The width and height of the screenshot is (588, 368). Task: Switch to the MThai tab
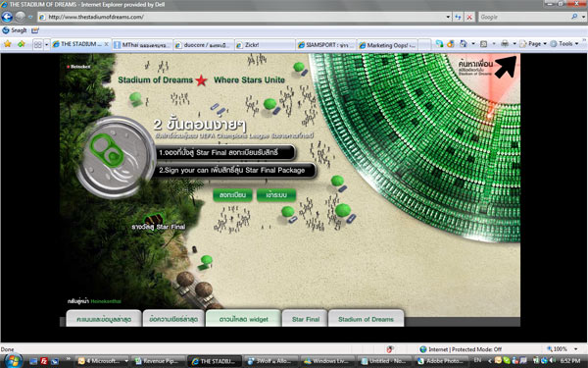pos(142,45)
